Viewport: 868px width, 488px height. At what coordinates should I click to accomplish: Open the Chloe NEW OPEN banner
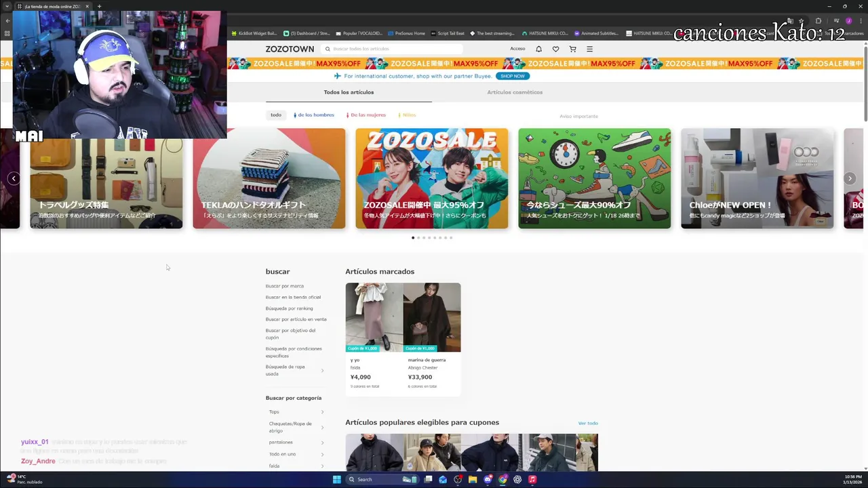tap(757, 178)
